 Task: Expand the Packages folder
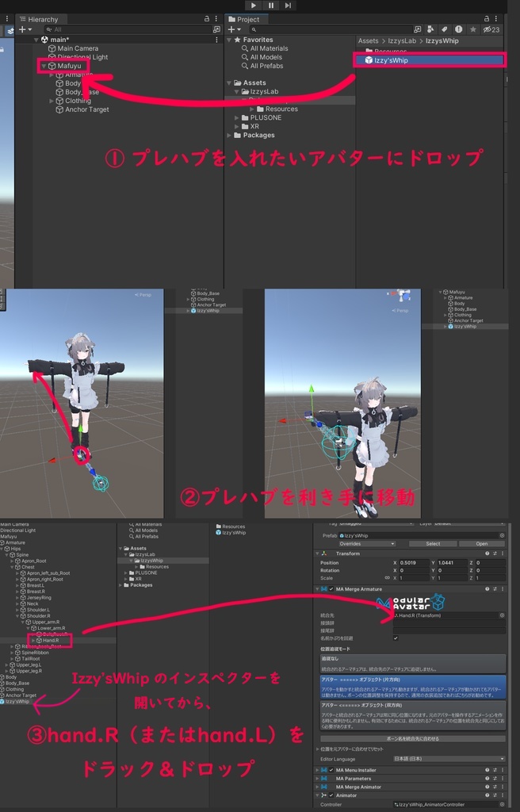pyautogui.click(x=229, y=135)
